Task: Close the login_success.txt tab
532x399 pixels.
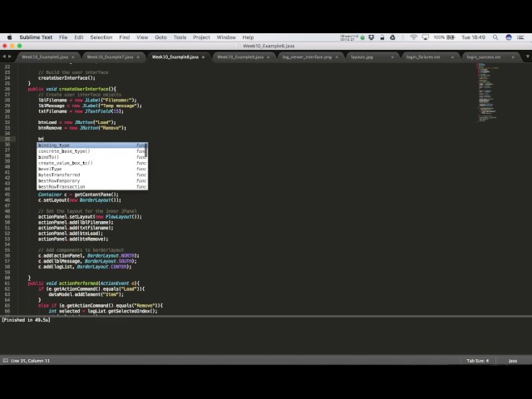Action: 513,57
